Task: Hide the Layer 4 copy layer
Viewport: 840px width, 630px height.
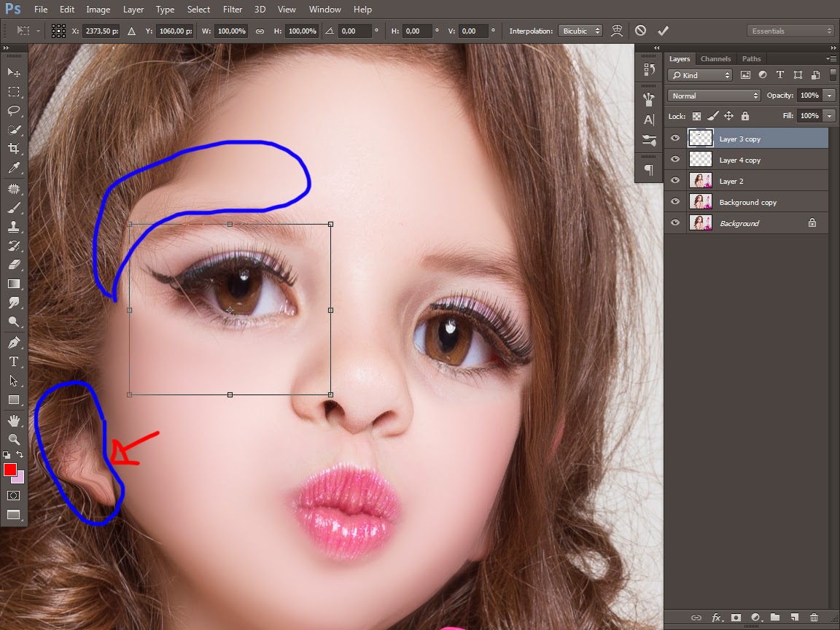Action: click(x=675, y=159)
